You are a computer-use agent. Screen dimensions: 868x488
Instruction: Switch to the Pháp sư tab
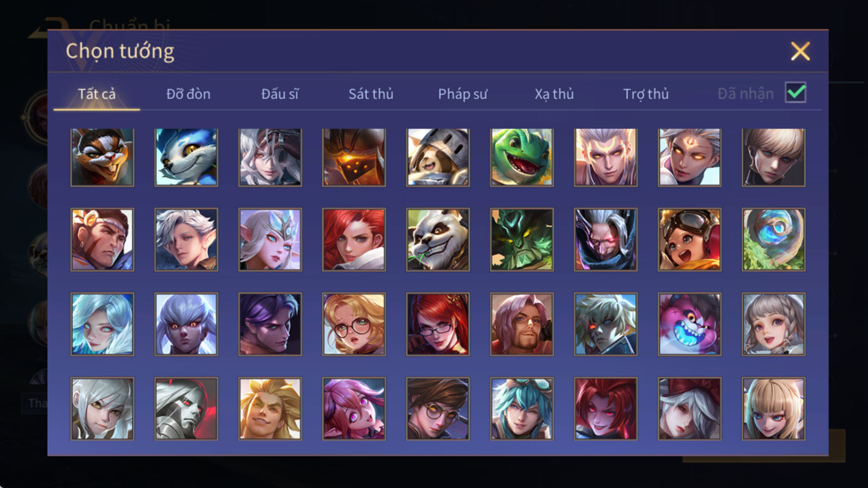tap(463, 94)
